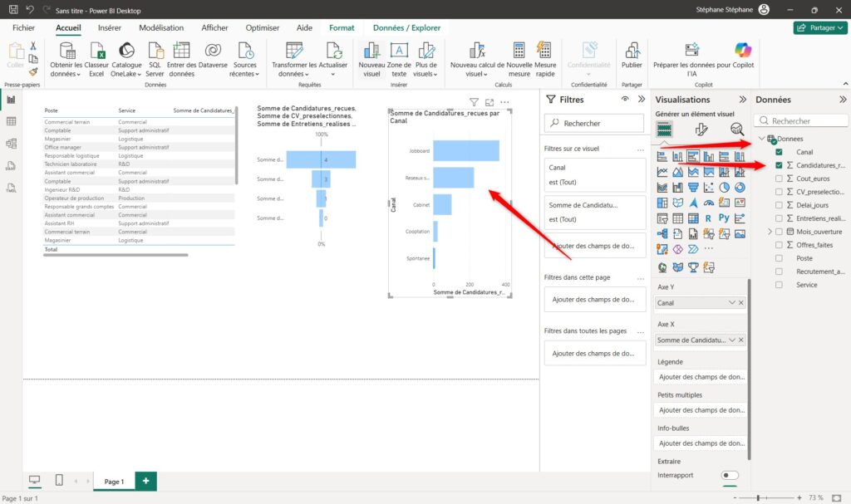Expand the Canal field chevron in Axe Y
This screenshot has width=851, height=504.
pyautogui.click(x=731, y=303)
